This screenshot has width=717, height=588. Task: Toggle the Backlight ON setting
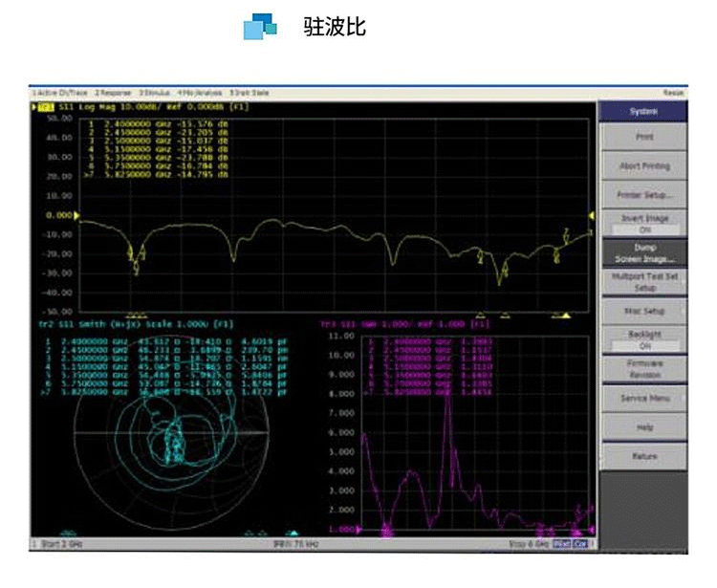pos(643,340)
